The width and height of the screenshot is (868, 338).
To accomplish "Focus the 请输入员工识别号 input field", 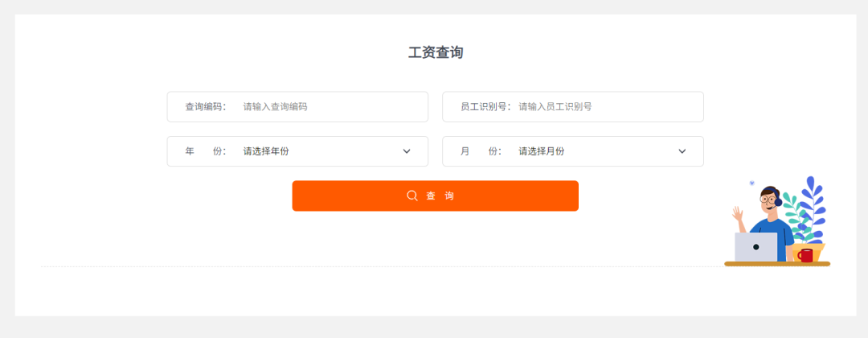I will 604,106.
